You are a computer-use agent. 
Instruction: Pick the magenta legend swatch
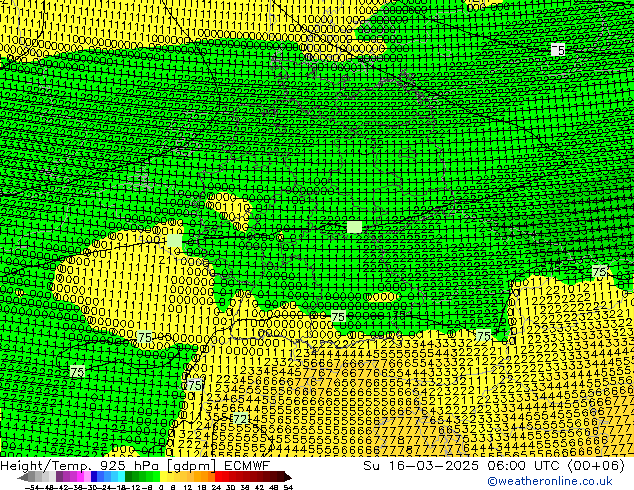click(80, 477)
